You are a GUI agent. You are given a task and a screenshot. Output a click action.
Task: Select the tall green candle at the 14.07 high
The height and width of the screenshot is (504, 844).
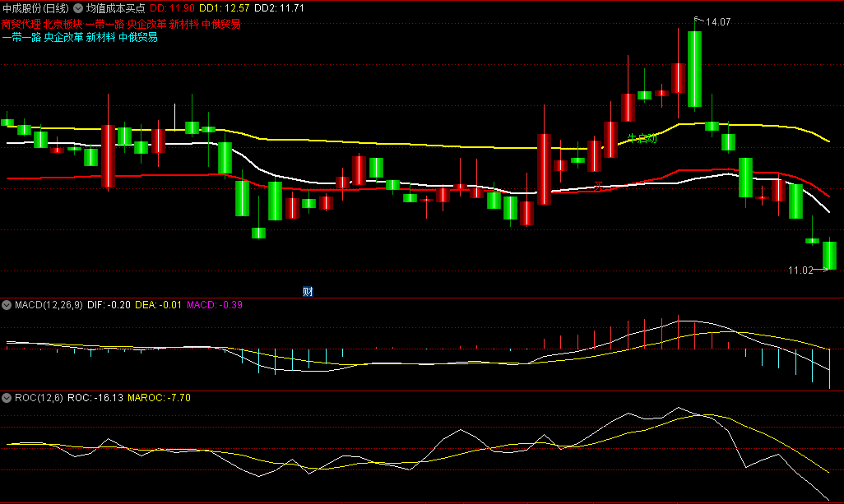pyautogui.click(x=694, y=69)
